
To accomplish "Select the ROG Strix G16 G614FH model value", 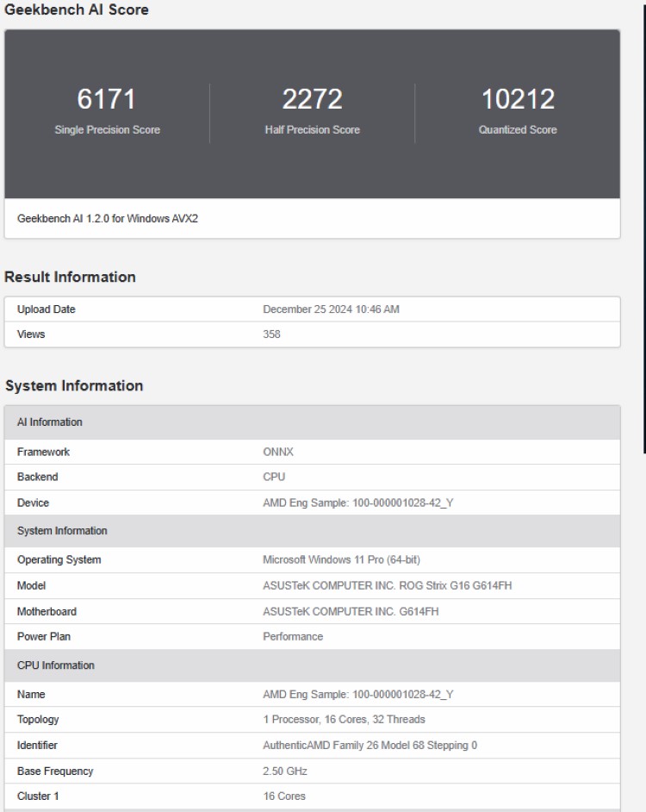I will 388,585.
